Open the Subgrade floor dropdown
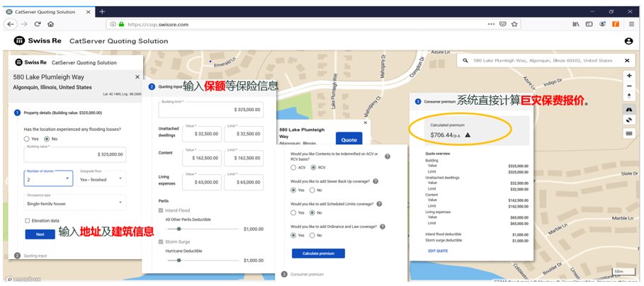Screen dimensions: 644x286 click(x=101, y=179)
